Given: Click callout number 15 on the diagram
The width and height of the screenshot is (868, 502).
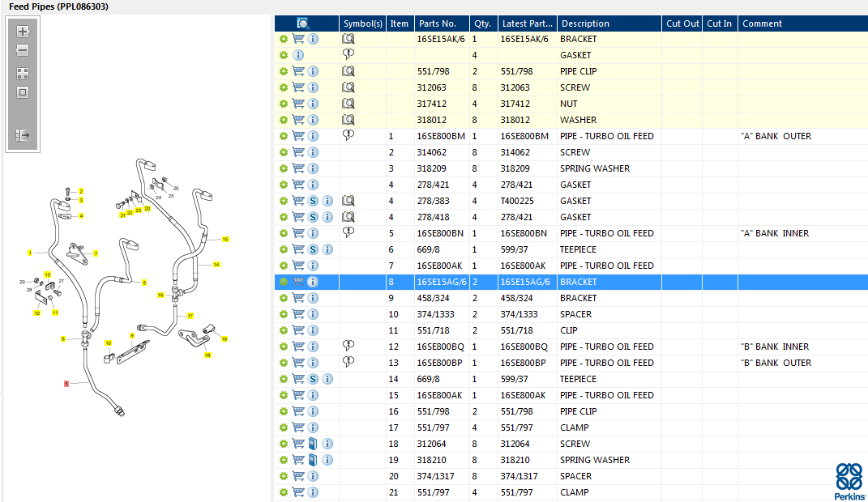Looking at the screenshot, I should point(225,240).
